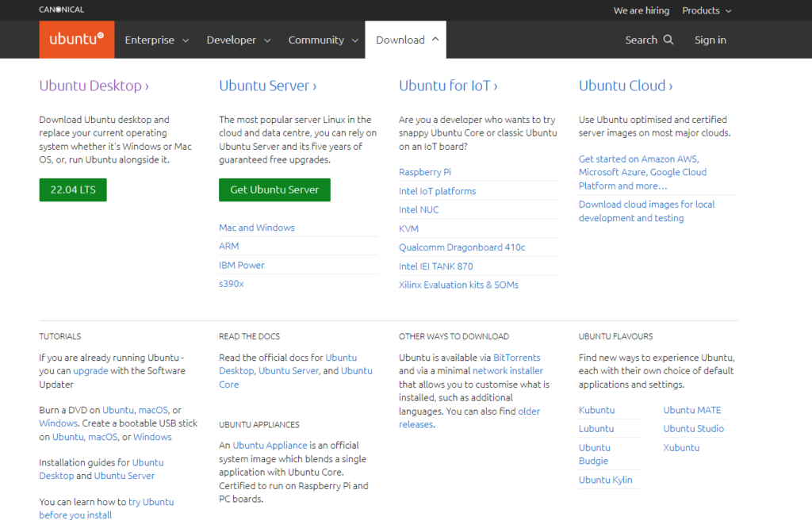The image size is (812, 532).
Task: Open the network installer link
Action: coord(507,371)
